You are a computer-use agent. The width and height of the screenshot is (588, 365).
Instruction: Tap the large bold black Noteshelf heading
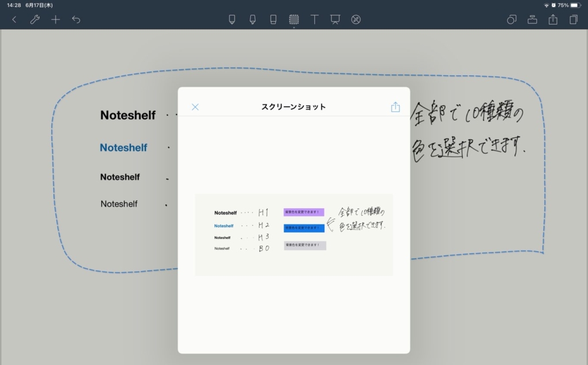127,115
